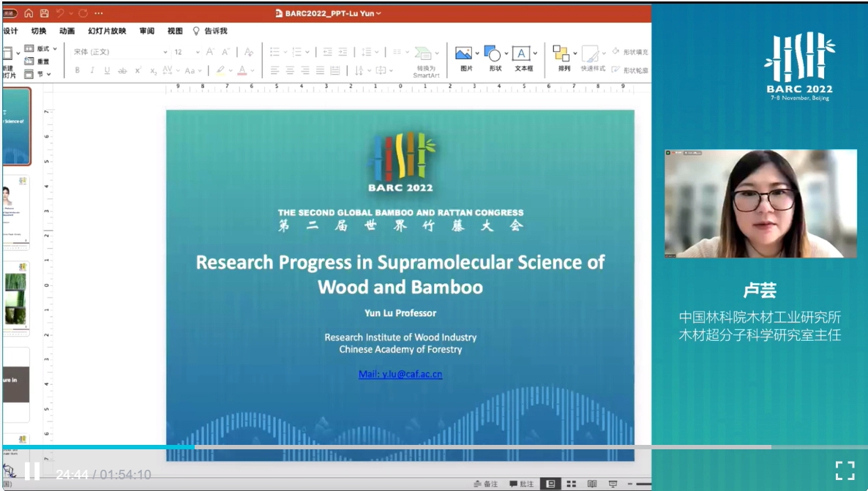Toggle bold formatting in the ribbon
Image resolution: width=868 pixels, height=491 pixels.
tap(78, 71)
